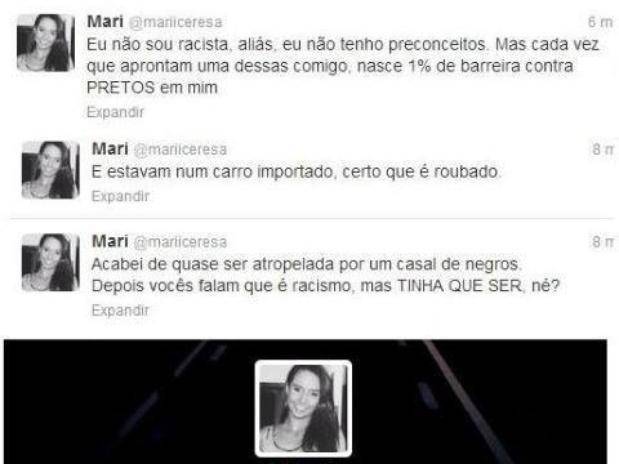This screenshot has height=464, width=619.
Task: Click the dark profile header banner
Action: click(x=306, y=402)
